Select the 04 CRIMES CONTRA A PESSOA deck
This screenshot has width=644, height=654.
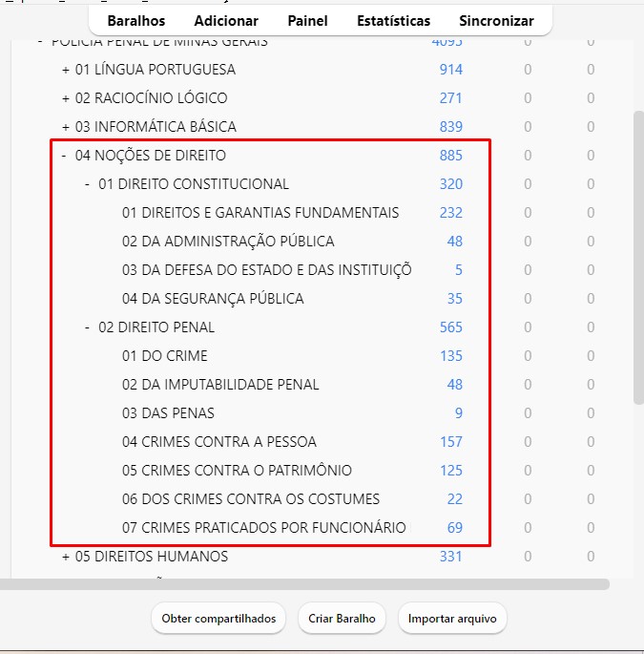218,442
